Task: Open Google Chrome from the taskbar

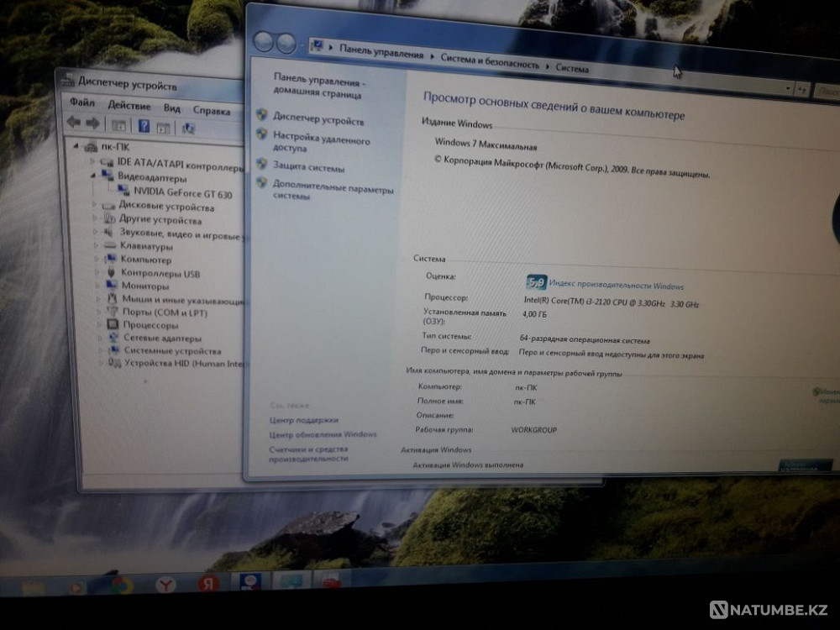Action: point(123,585)
